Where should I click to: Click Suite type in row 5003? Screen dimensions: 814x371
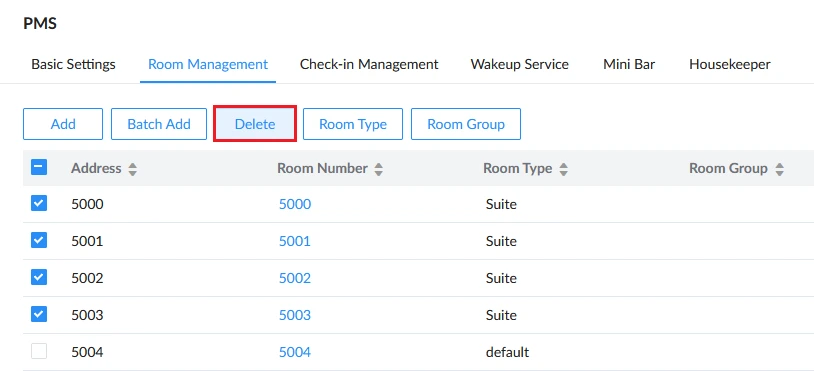point(501,315)
